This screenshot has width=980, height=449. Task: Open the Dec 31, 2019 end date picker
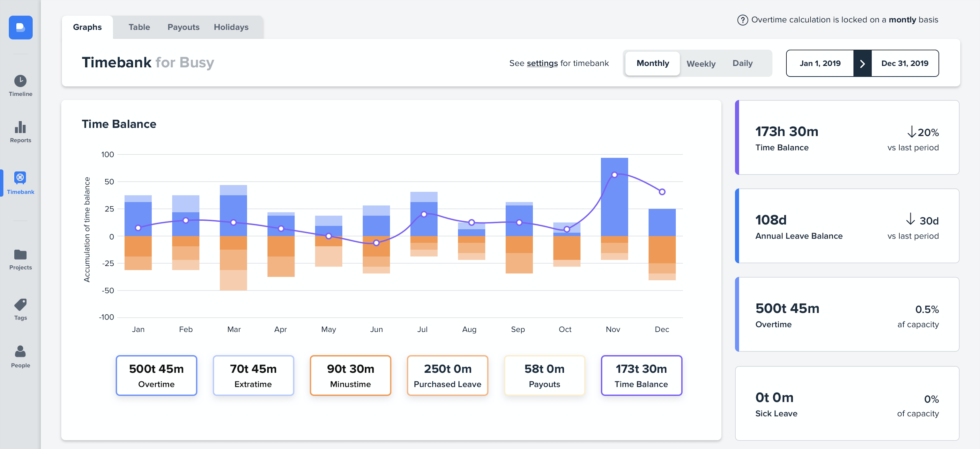(905, 63)
